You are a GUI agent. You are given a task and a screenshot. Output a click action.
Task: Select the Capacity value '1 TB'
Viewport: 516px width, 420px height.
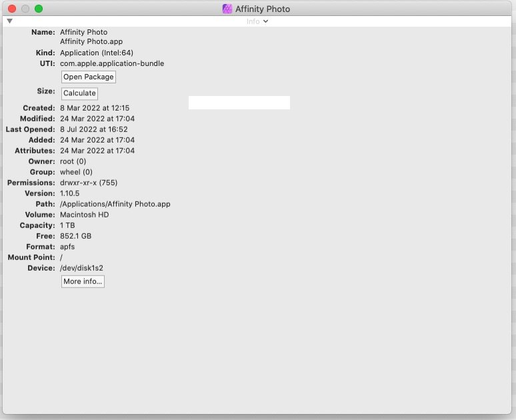[67, 225]
